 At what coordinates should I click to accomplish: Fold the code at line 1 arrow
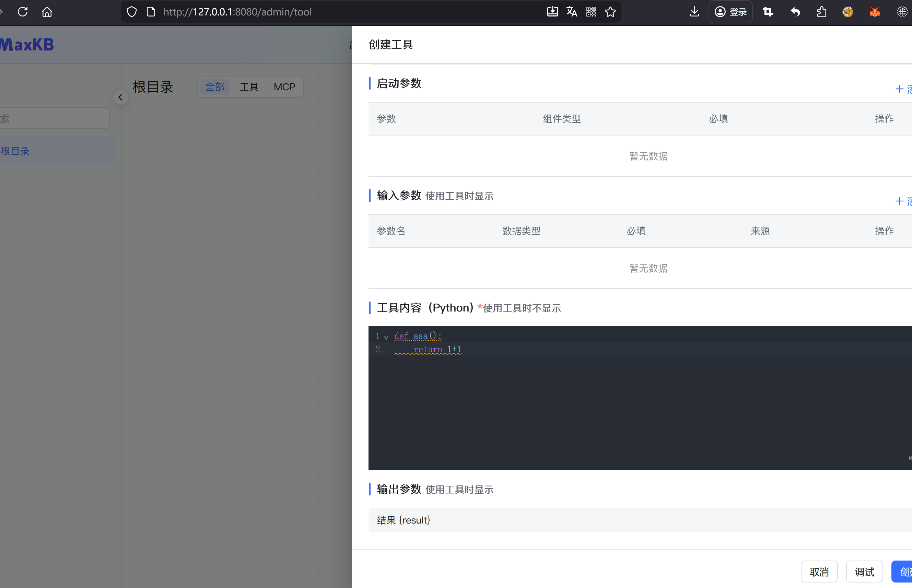[x=386, y=337]
